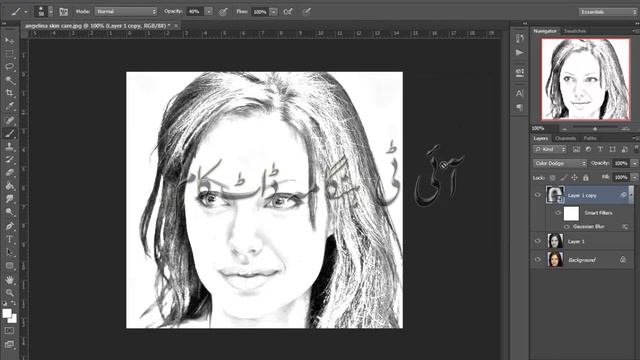
Task: Open the Brush panel toggle icon
Action: pos(64,12)
